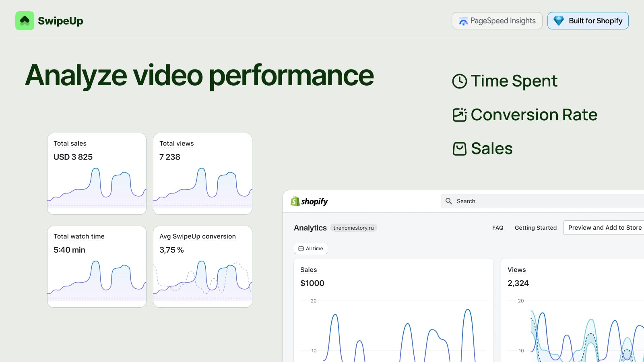Click the search magnifier icon
This screenshot has height=362, width=644.
pyautogui.click(x=449, y=201)
